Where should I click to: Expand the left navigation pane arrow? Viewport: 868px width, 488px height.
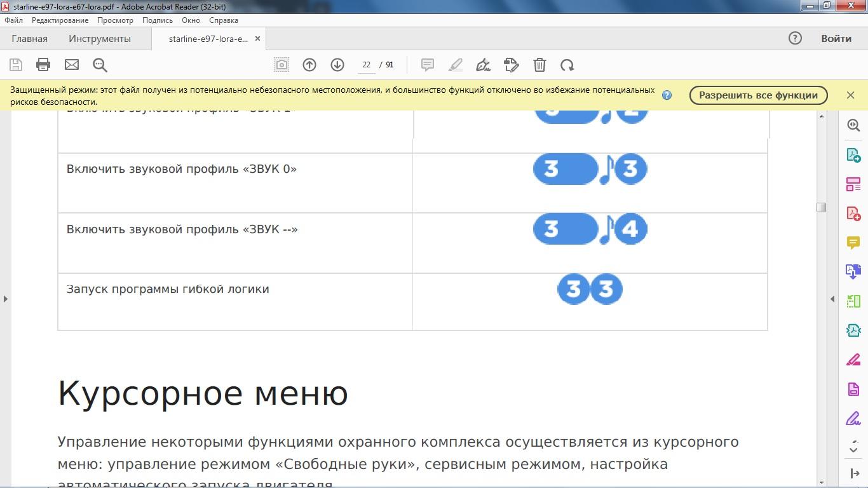pyautogui.click(x=5, y=299)
